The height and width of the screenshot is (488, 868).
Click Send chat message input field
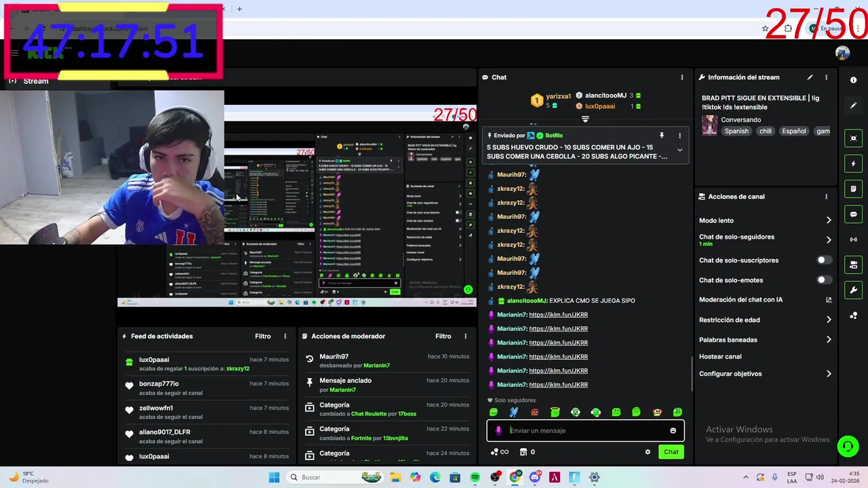coord(585,430)
